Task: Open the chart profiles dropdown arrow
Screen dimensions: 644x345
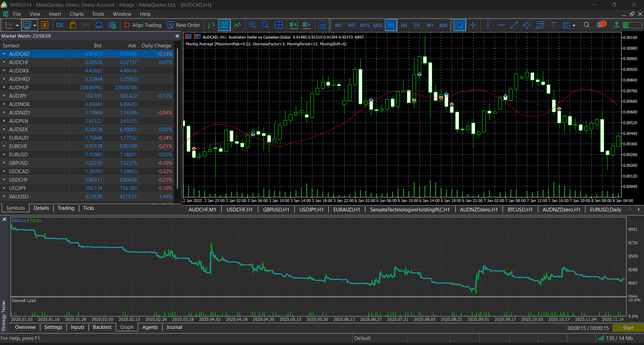Action: tap(34, 25)
